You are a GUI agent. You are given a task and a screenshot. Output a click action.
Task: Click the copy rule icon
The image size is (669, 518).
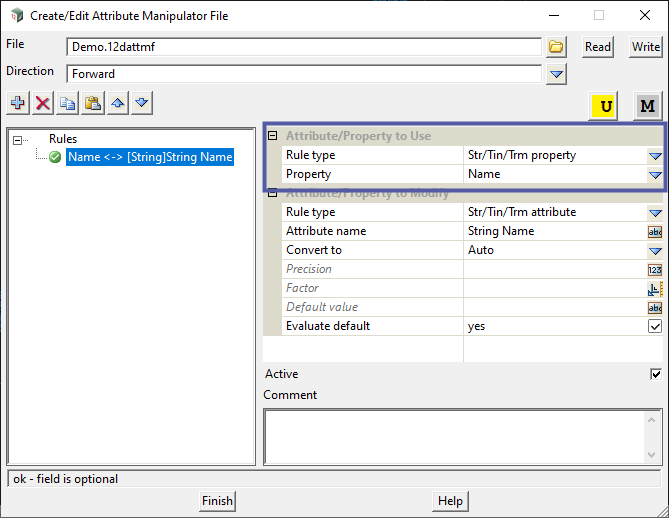pyautogui.click(x=68, y=103)
